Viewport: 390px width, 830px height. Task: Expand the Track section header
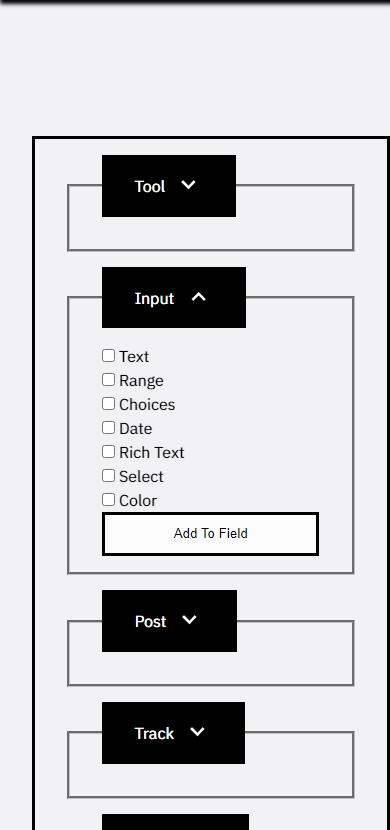pyautogui.click(x=173, y=733)
